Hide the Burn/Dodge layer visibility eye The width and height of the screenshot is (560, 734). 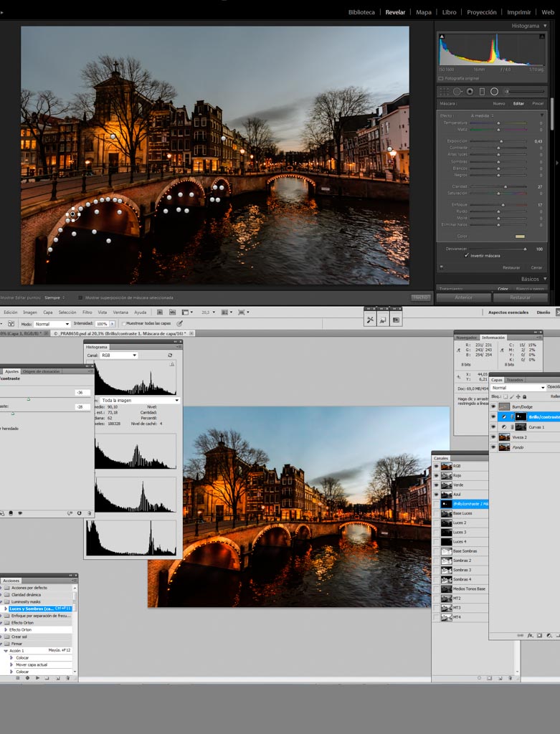click(x=493, y=406)
